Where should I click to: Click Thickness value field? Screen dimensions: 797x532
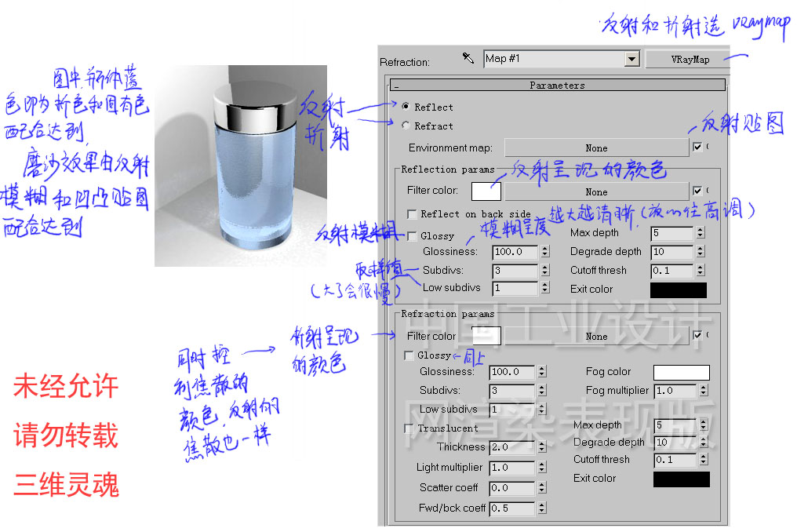coord(511,447)
